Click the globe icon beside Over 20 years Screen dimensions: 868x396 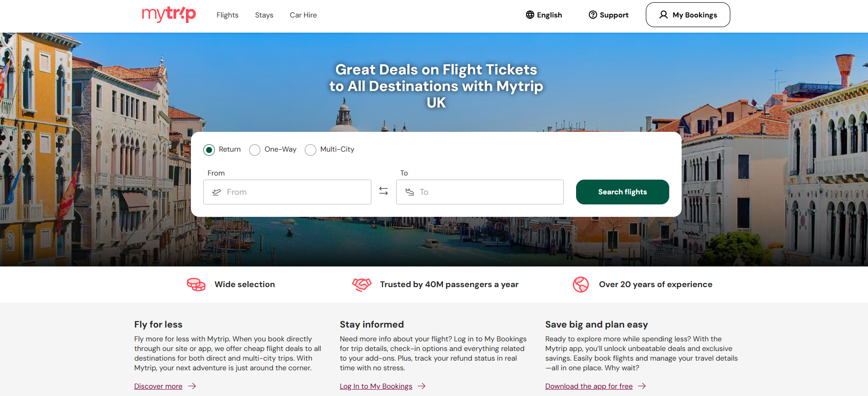click(581, 284)
